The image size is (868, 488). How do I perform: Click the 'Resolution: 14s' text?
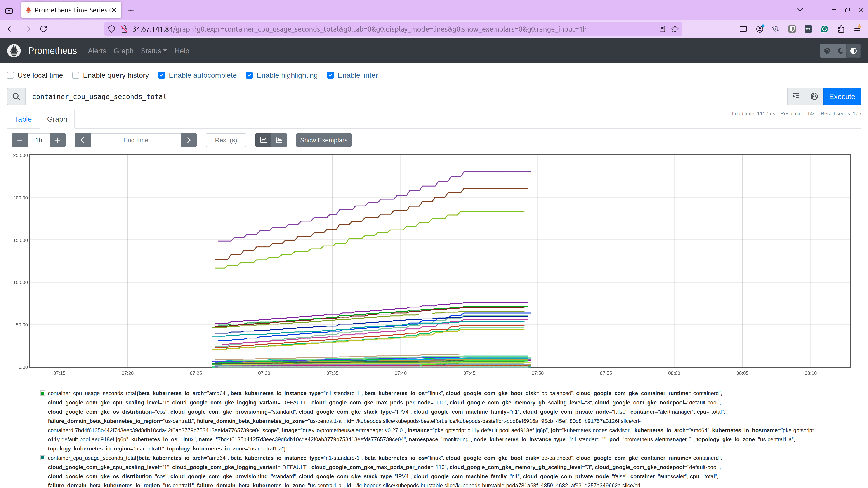[x=797, y=113]
